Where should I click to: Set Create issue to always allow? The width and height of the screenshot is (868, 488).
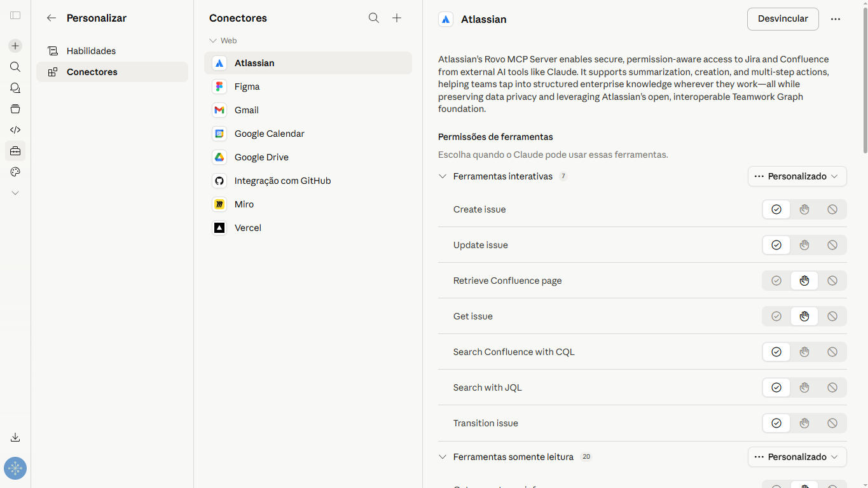click(x=776, y=209)
